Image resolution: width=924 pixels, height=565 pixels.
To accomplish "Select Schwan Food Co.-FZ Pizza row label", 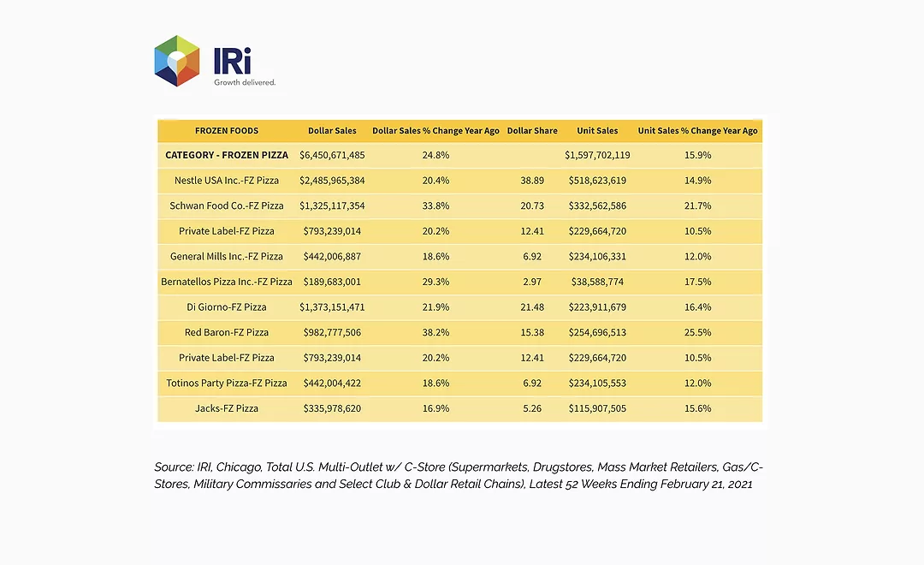I will pos(226,205).
